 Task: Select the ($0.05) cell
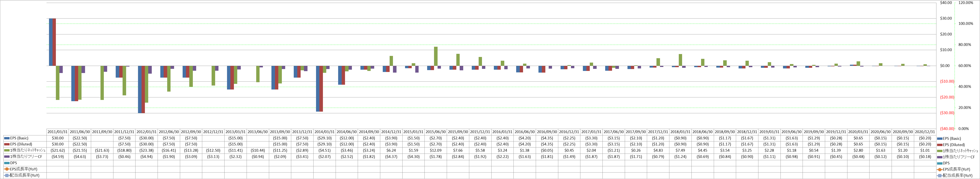(x=547, y=150)
